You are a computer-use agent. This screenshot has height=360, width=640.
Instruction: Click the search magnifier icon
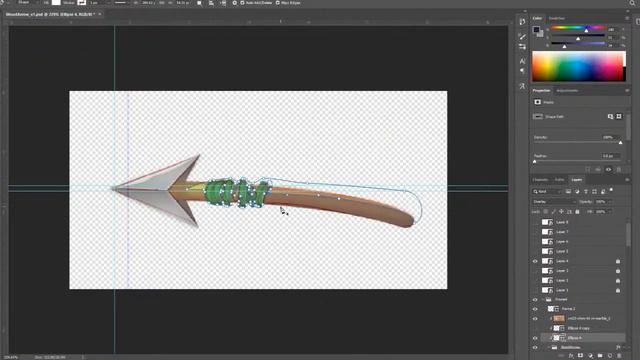pyautogui.click(x=632, y=3)
